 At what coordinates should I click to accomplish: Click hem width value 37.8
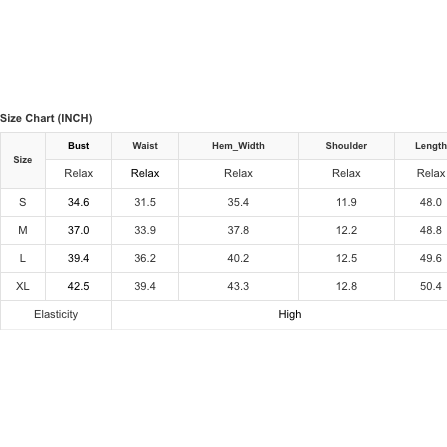pos(238,230)
